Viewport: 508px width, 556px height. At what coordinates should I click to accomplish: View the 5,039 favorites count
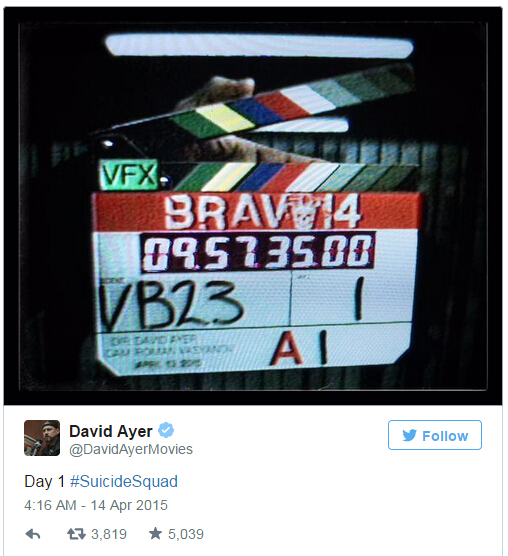(x=186, y=534)
